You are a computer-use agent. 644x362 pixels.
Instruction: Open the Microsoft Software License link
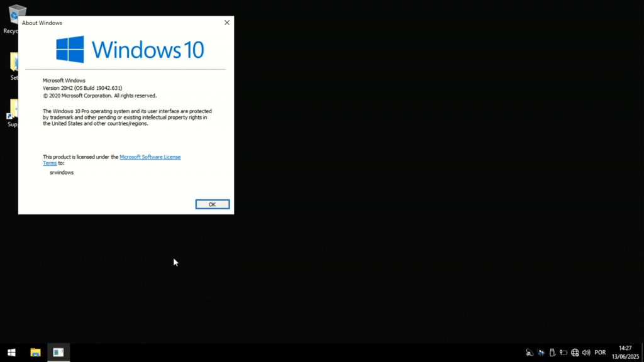(150, 156)
